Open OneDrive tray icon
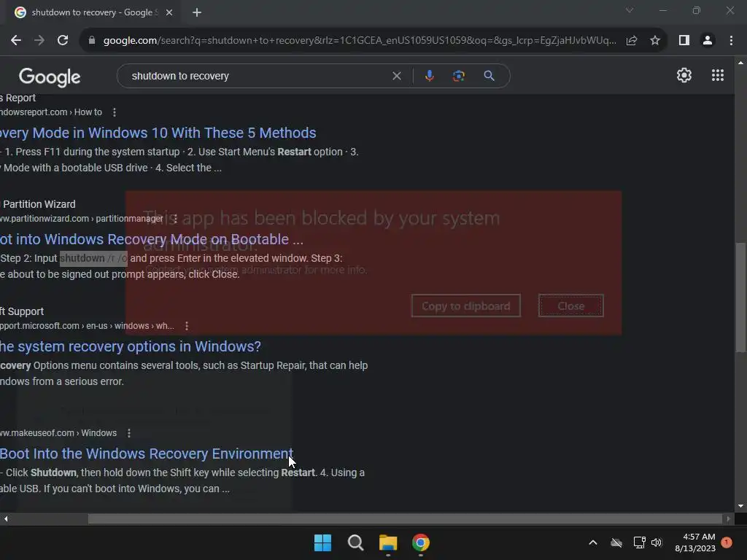 616,542
